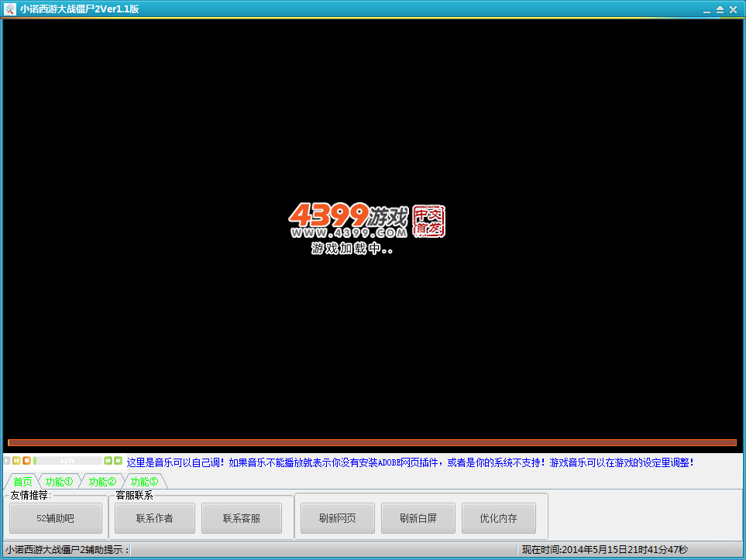Click the 联系作者 button
Image resolution: width=746 pixels, height=560 pixels.
155,518
